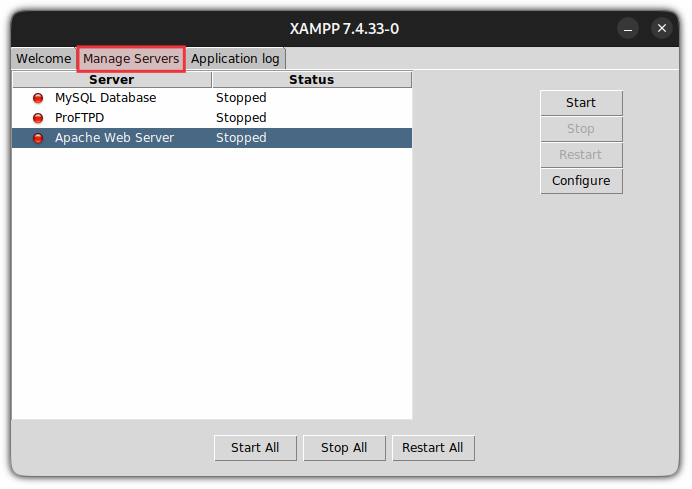Screen dimensions: 692x489
Task: Click the greyed-out Stop button
Action: 581,129
